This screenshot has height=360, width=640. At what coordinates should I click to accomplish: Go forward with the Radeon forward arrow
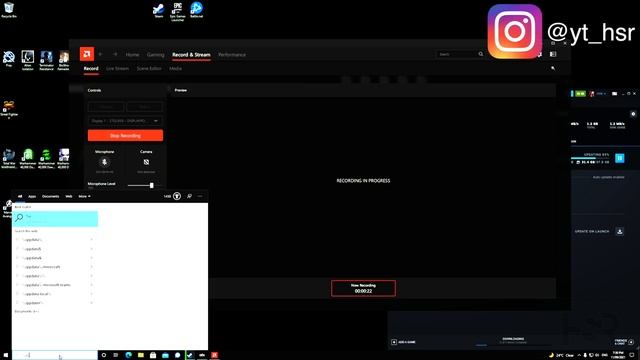(115, 54)
